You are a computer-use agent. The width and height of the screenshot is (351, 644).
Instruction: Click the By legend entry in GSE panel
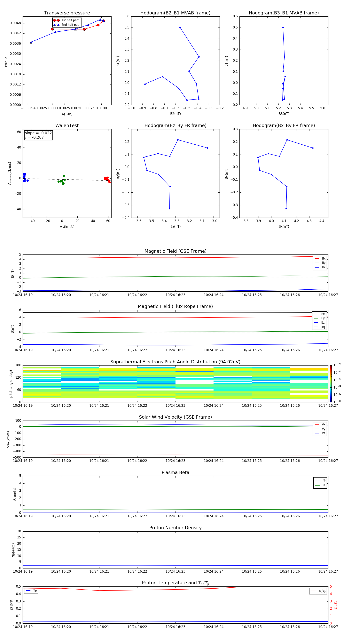tap(320, 263)
